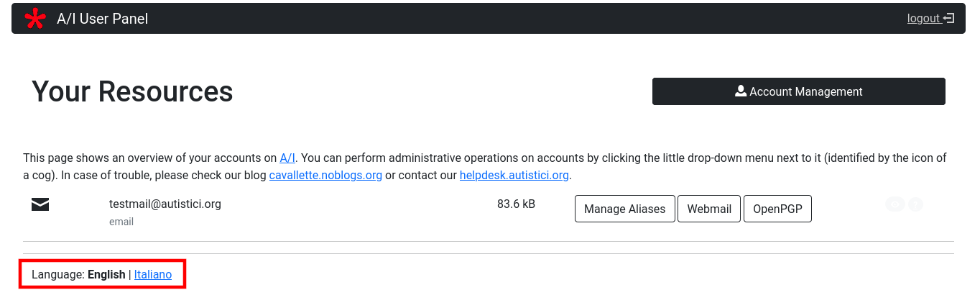The width and height of the screenshot is (980, 290).
Task: Click the red asterisk A/I logo
Action: [x=34, y=19]
